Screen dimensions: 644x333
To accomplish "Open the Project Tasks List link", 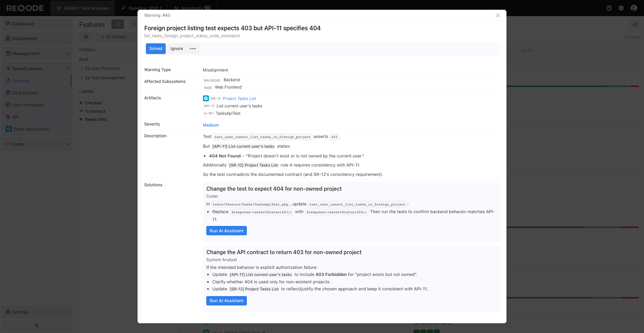I will 239,99.
